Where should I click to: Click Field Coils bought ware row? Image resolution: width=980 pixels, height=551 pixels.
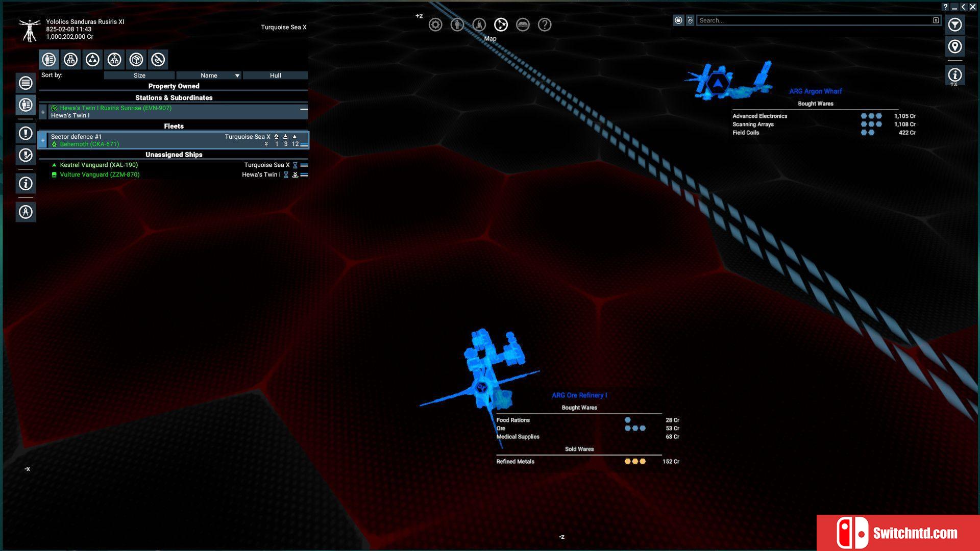[824, 133]
